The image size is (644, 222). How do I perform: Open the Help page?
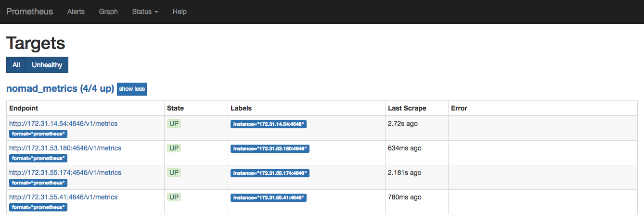pos(180,12)
